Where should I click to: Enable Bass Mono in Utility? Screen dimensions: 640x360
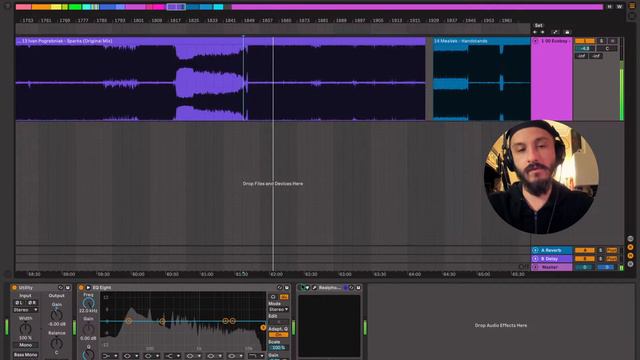coord(25,355)
